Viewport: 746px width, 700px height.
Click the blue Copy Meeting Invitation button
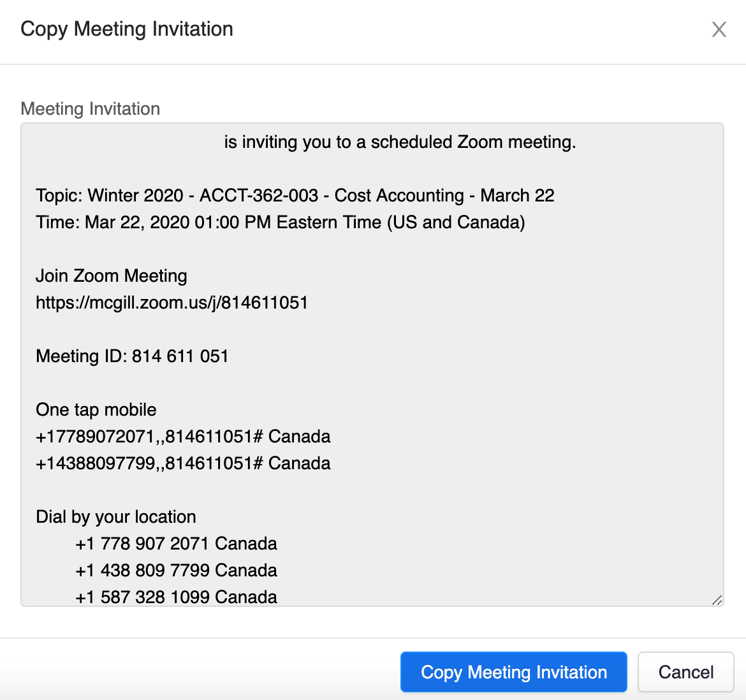pos(513,672)
